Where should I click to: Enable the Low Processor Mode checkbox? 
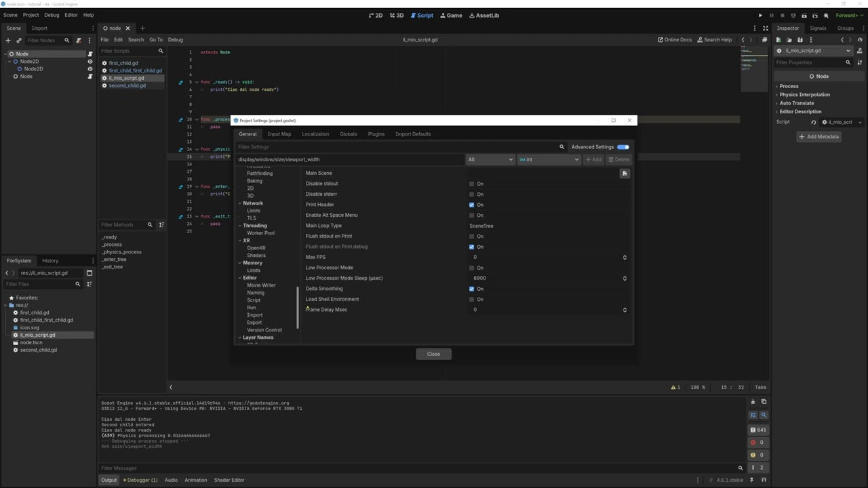pyautogui.click(x=472, y=268)
